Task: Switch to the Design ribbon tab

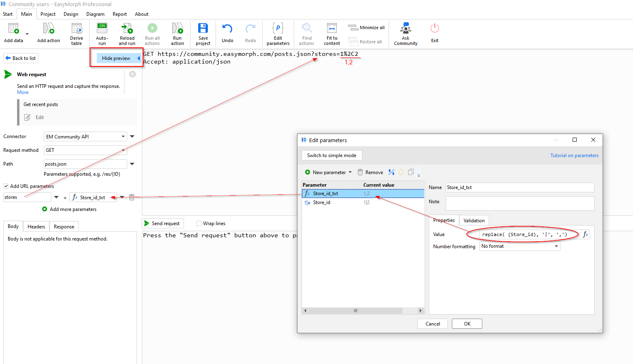Action: point(71,14)
